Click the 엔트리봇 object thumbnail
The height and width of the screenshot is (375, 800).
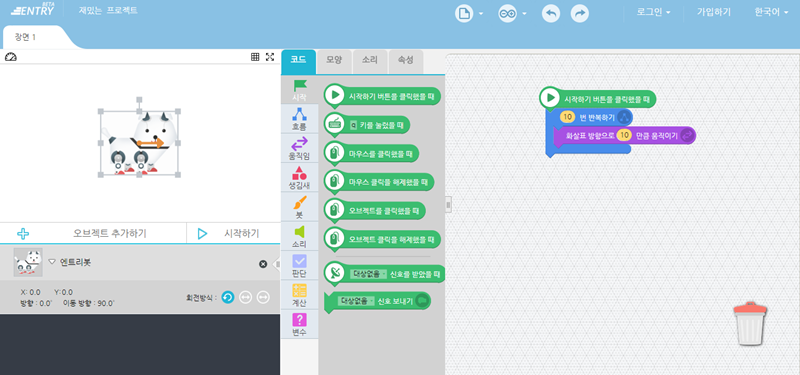[x=28, y=263]
